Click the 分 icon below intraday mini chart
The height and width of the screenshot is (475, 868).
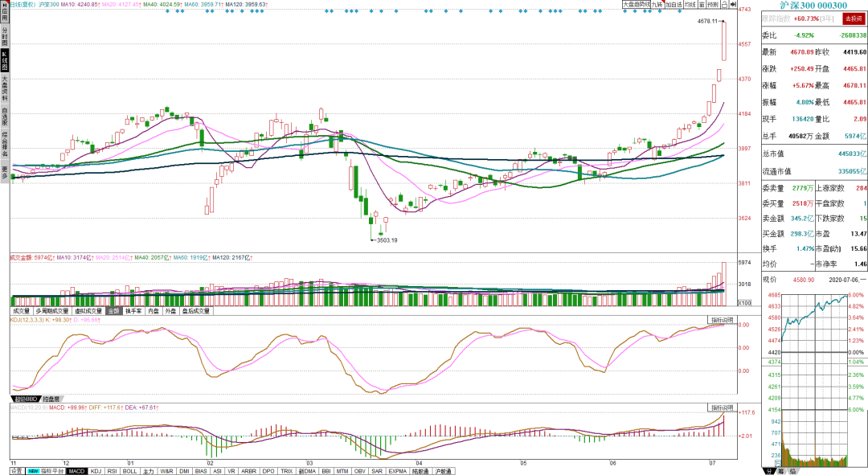click(x=769, y=471)
